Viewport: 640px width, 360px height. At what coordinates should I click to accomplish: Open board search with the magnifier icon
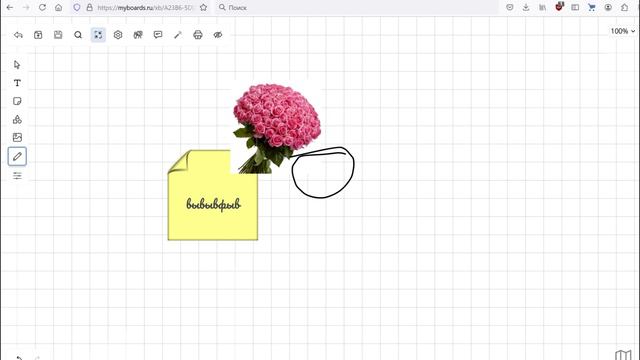tap(78, 35)
